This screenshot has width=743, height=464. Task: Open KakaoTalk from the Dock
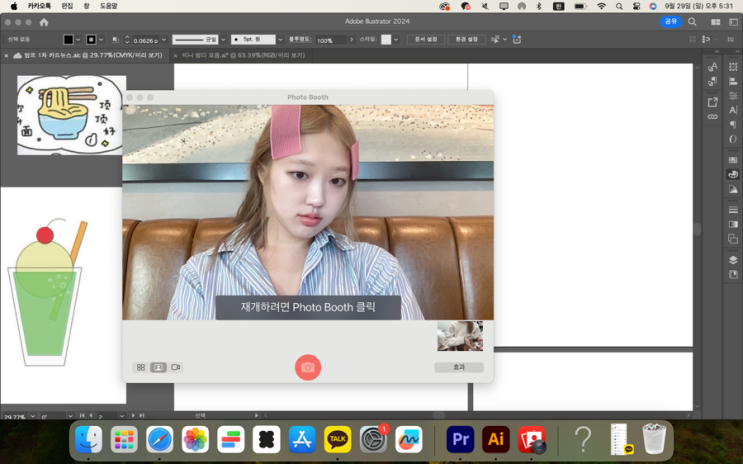[x=337, y=439]
